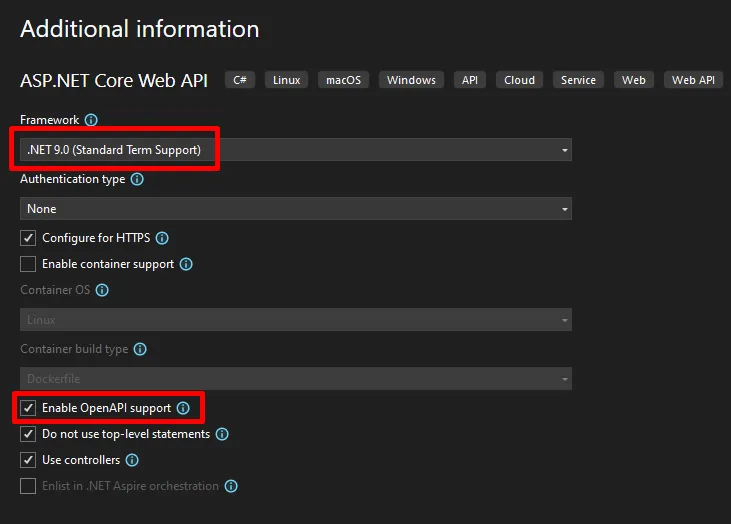This screenshot has width=731, height=524.
Task: Toggle the Enable OpenAPI support checkbox
Action: point(28,408)
